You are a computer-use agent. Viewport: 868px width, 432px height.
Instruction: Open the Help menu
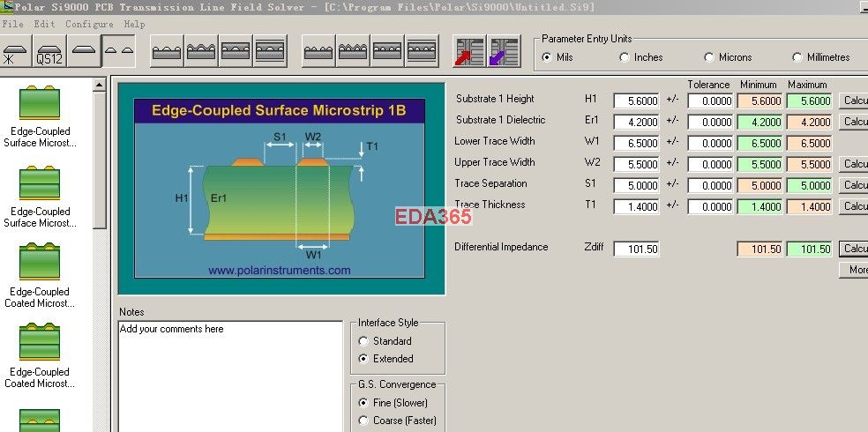coord(134,25)
